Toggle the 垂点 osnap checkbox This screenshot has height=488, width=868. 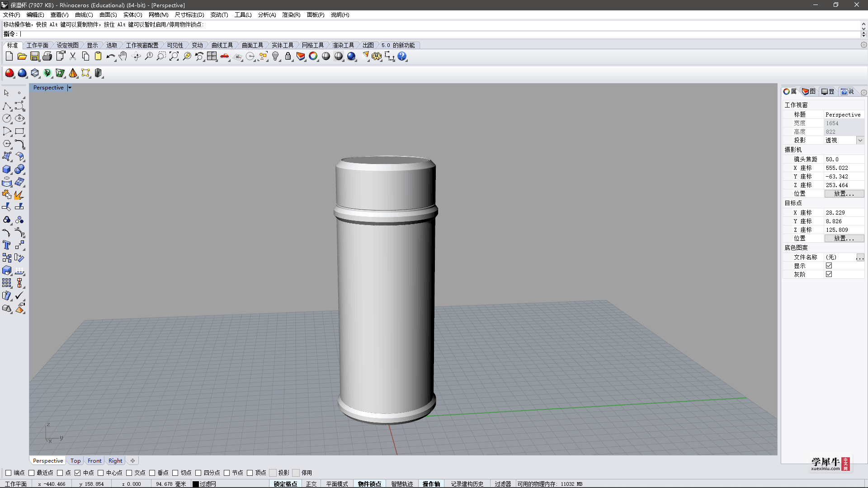(152, 473)
